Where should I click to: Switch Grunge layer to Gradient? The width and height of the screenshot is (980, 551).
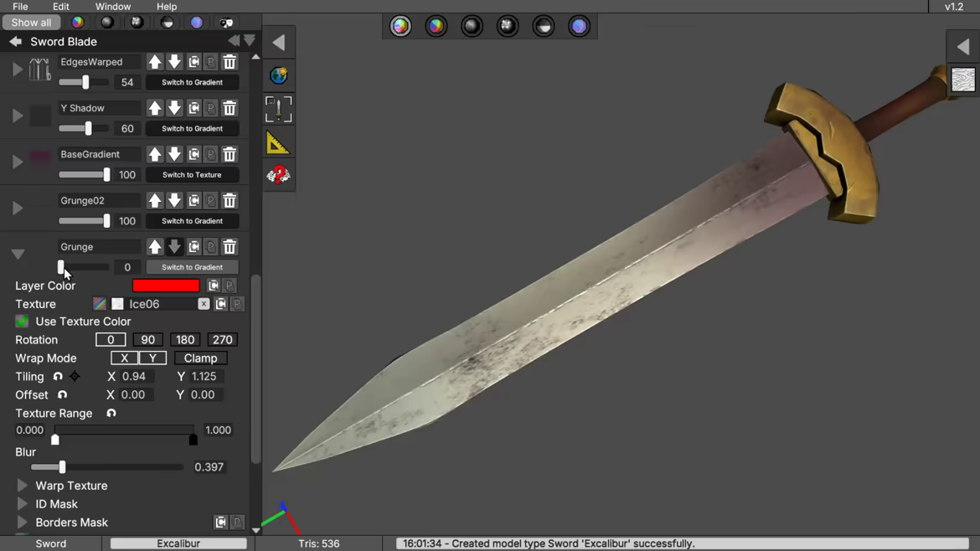tap(192, 267)
